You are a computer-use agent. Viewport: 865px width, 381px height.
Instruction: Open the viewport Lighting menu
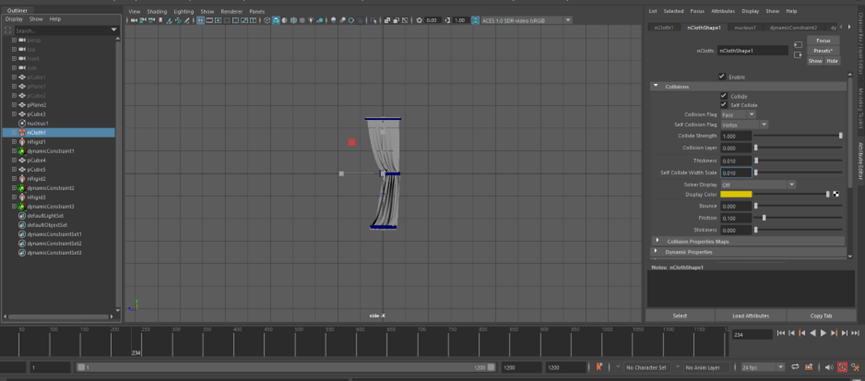184,12
